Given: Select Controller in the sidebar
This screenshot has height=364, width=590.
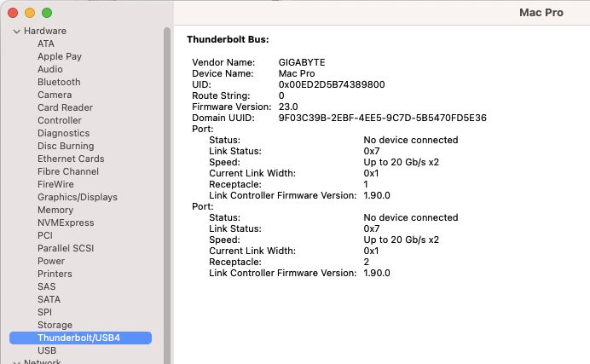Looking at the screenshot, I should coord(60,120).
